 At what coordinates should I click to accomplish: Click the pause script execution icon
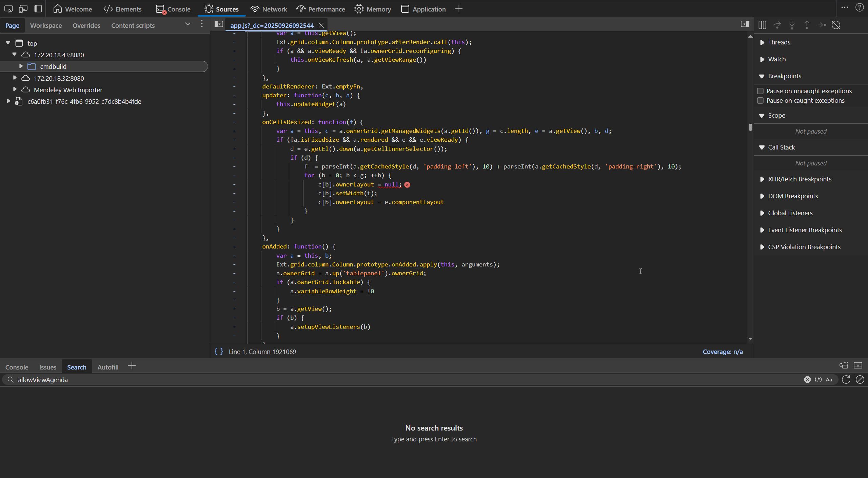762,25
